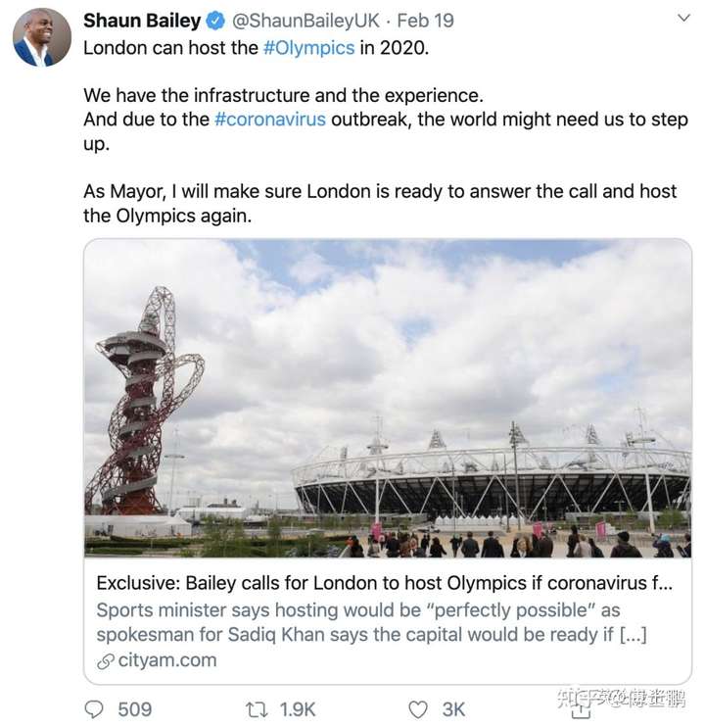705x728 pixels.
Task: Open the #Olympics hashtag
Action: click(x=308, y=47)
